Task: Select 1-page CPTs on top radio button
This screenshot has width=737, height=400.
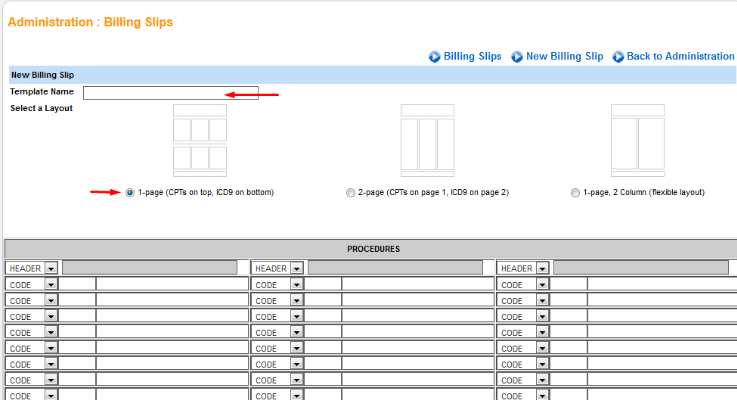Action: (131, 192)
